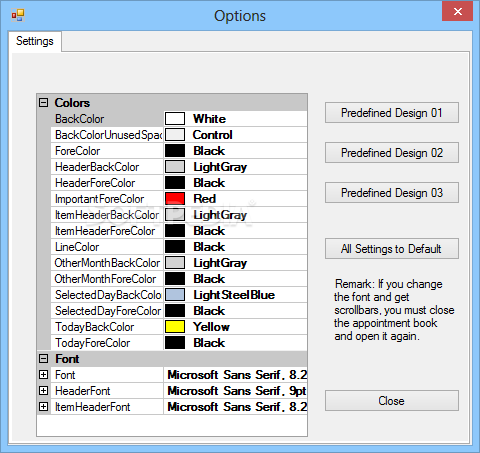The width and height of the screenshot is (480, 453).
Task: Select the ItemHeaderBackColor property name
Action: (107, 215)
